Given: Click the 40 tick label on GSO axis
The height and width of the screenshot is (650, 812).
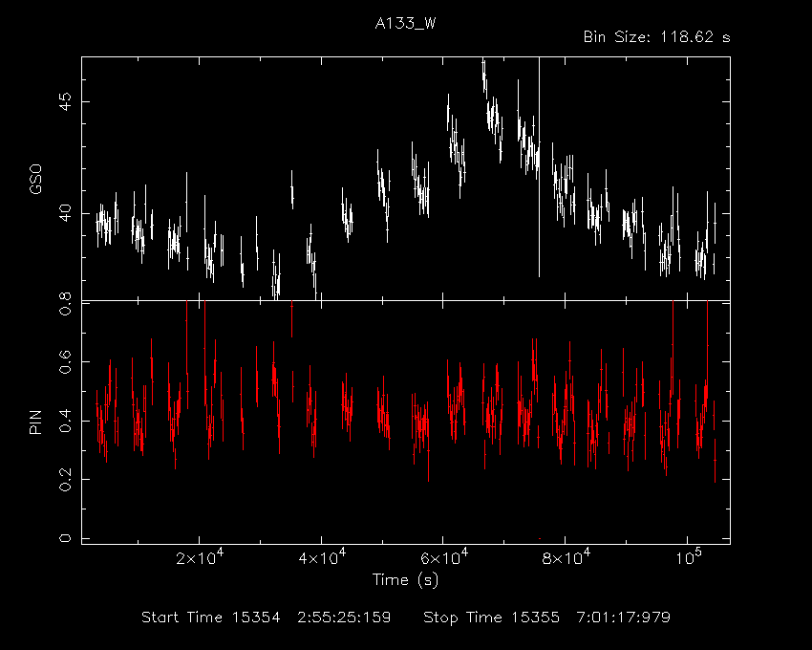Looking at the screenshot, I should tap(65, 213).
